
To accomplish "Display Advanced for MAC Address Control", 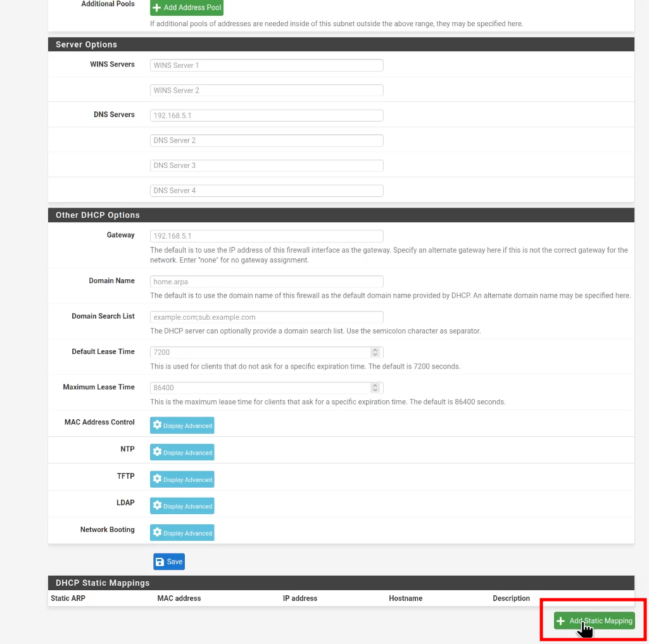I will [182, 426].
